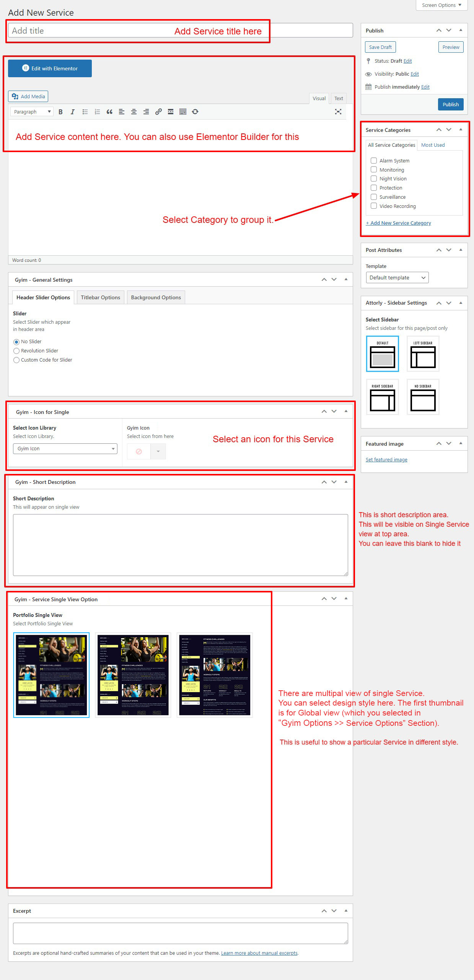474x980 pixels.
Task: Select the third Portfolio Single View thumbnail
Action: 215,675
